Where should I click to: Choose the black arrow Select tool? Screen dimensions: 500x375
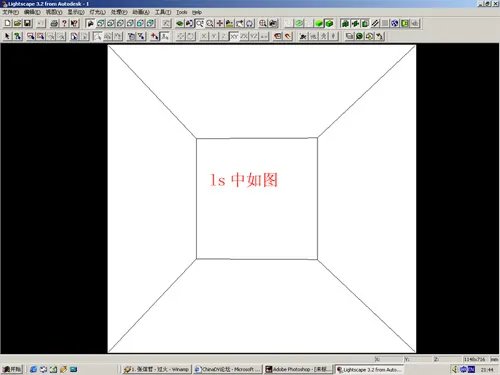pos(7,36)
